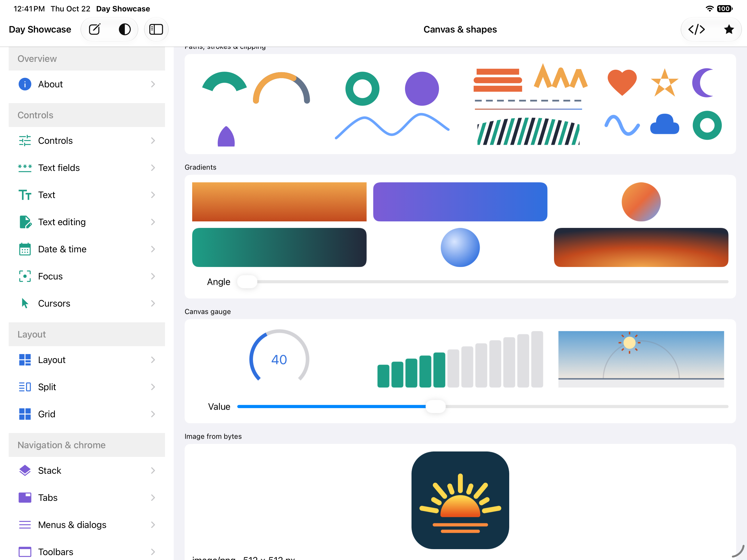Open the Date & time sidebar item
Screen dimensions: 747x560
87,249
